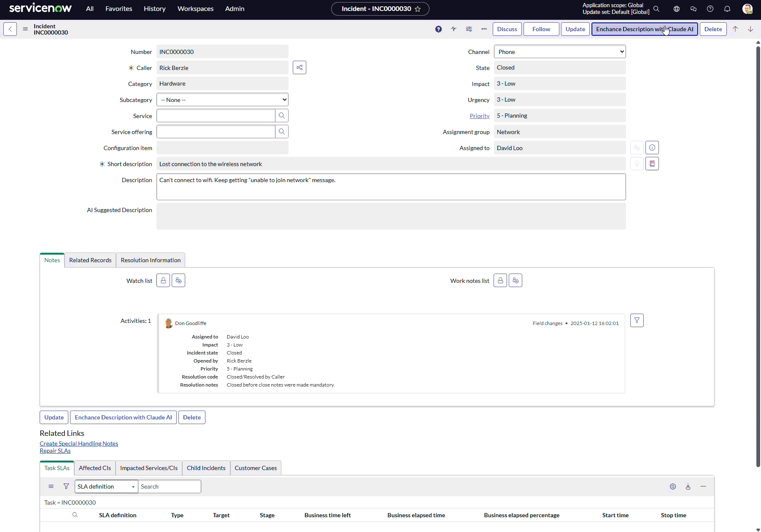Open the History menu
Viewport: 761px width, 532px height.
(x=154, y=9)
